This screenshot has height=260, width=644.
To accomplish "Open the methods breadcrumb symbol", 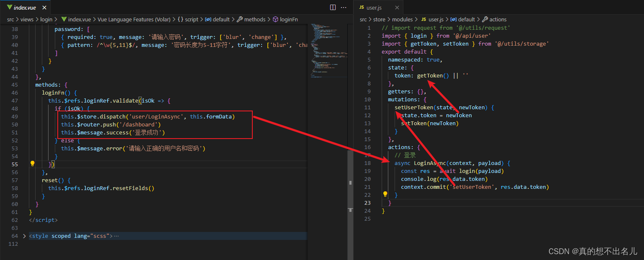I will (x=251, y=19).
